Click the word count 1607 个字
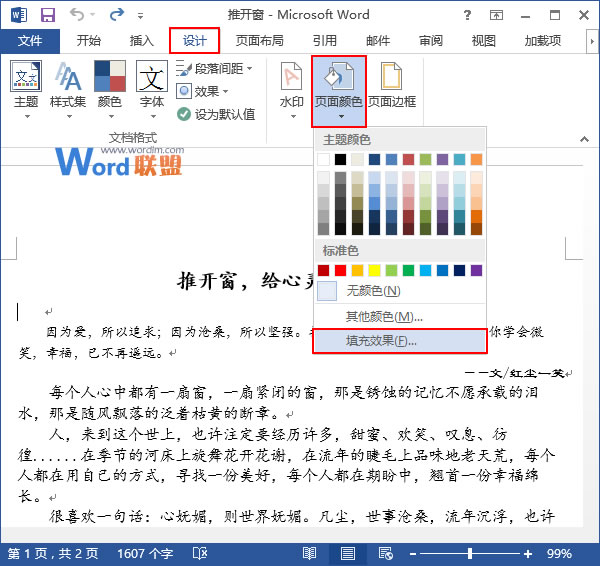600x566 pixels. pyautogui.click(x=145, y=554)
